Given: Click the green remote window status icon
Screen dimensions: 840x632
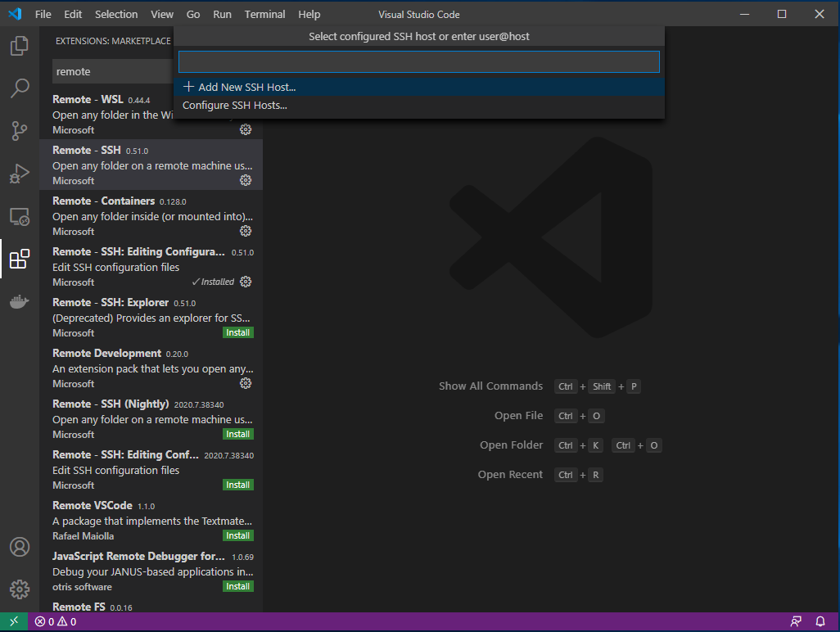Looking at the screenshot, I should (14, 621).
